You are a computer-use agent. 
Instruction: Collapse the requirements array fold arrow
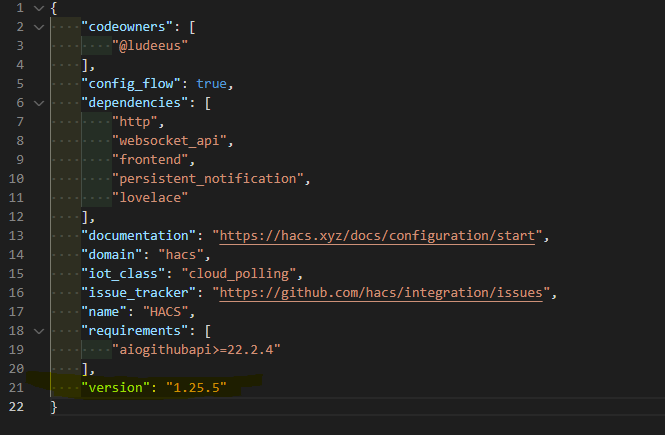coord(39,331)
